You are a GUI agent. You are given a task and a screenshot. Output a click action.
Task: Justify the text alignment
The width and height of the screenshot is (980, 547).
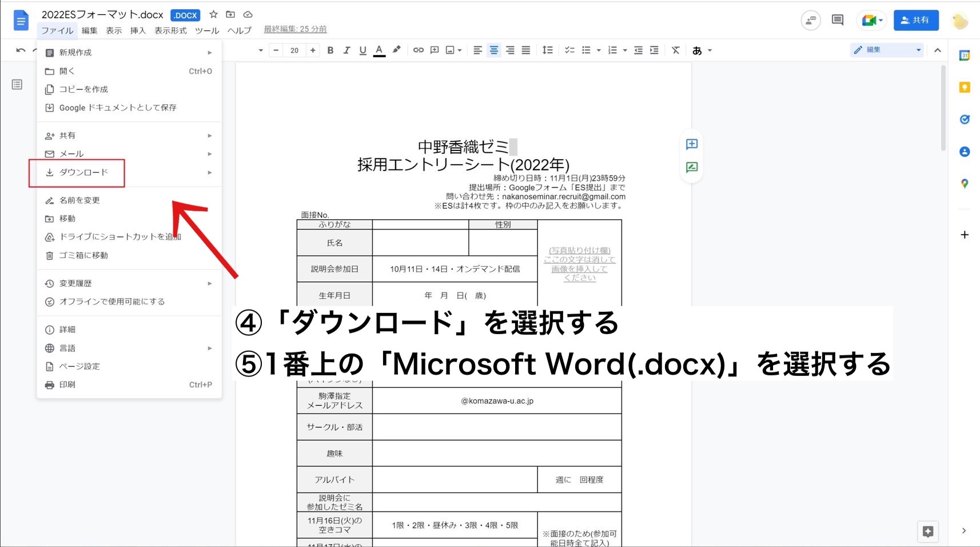point(526,50)
